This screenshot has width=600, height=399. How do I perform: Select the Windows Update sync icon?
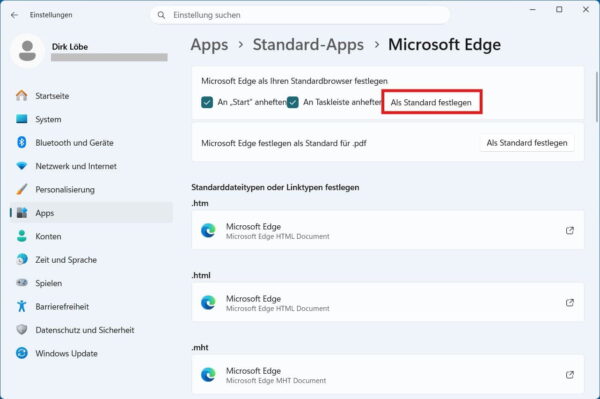[22, 353]
